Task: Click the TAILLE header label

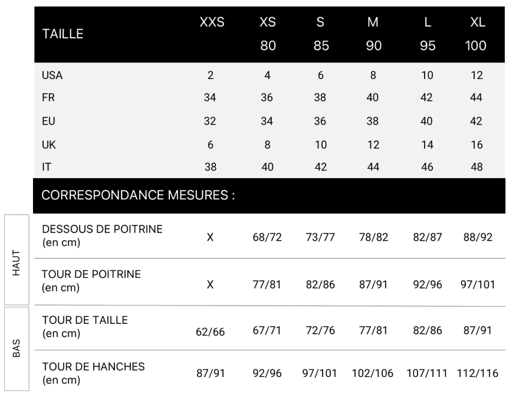Action: tap(63, 34)
